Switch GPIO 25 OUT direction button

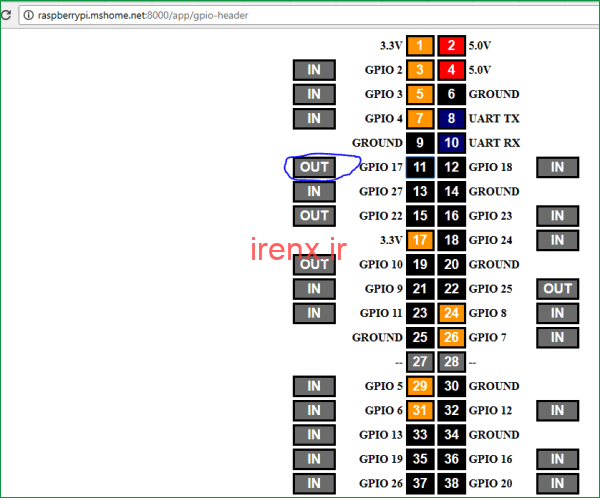(x=558, y=289)
